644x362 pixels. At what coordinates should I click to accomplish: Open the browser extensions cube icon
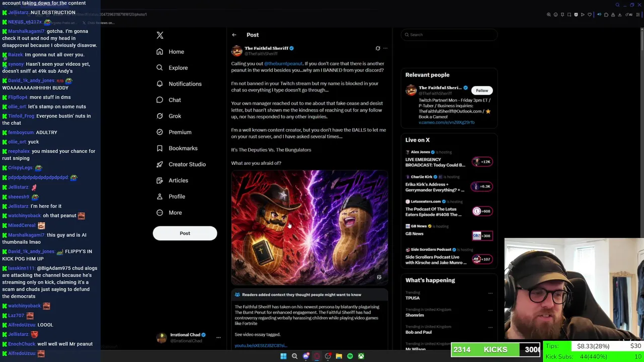click(x=606, y=15)
